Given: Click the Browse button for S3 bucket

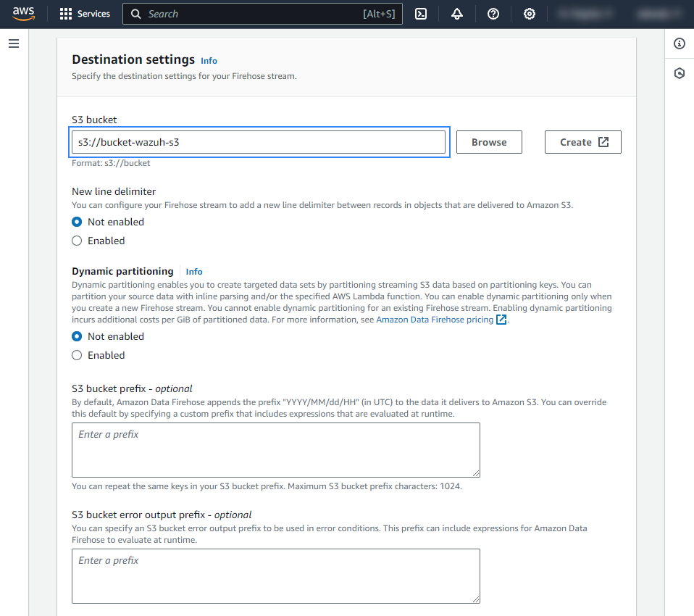Looking at the screenshot, I should (x=489, y=142).
